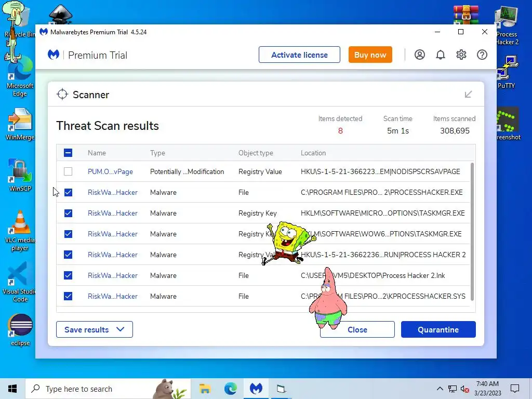Click the 308,695 items scanned value
The height and width of the screenshot is (399, 532).
(x=455, y=131)
